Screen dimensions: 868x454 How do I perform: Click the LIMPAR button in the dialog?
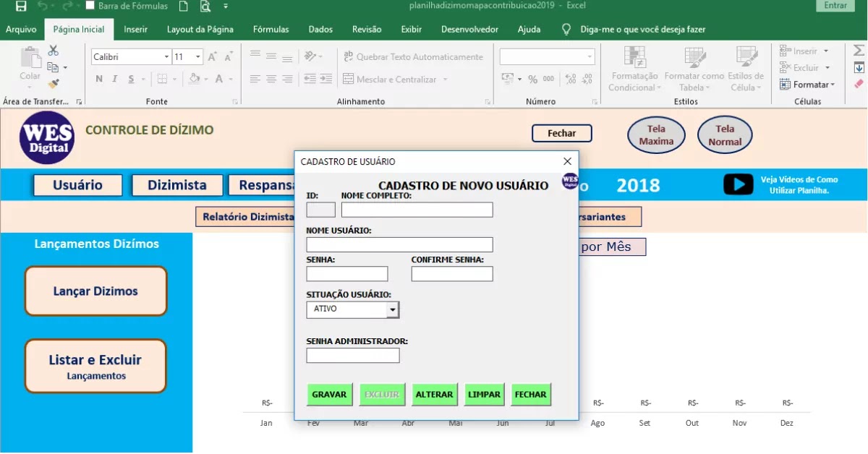pyautogui.click(x=485, y=395)
